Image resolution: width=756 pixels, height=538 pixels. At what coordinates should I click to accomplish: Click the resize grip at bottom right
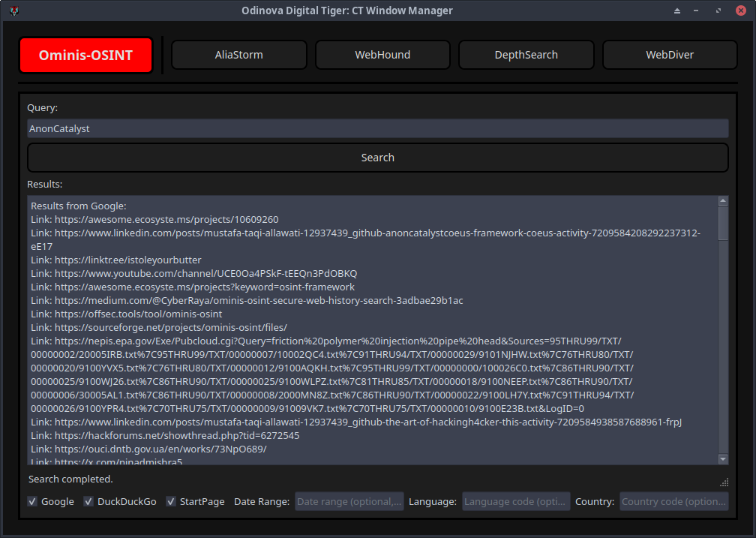[x=724, y=483]
